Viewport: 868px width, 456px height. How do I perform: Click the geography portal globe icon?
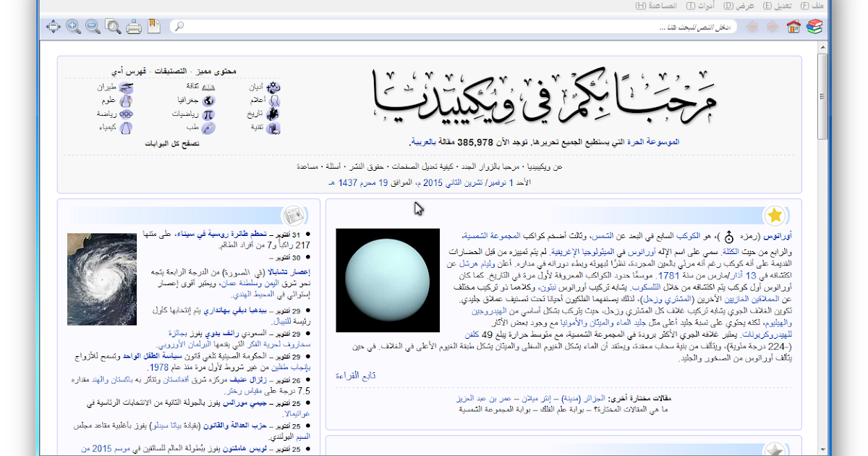click(x=208, y=101)
